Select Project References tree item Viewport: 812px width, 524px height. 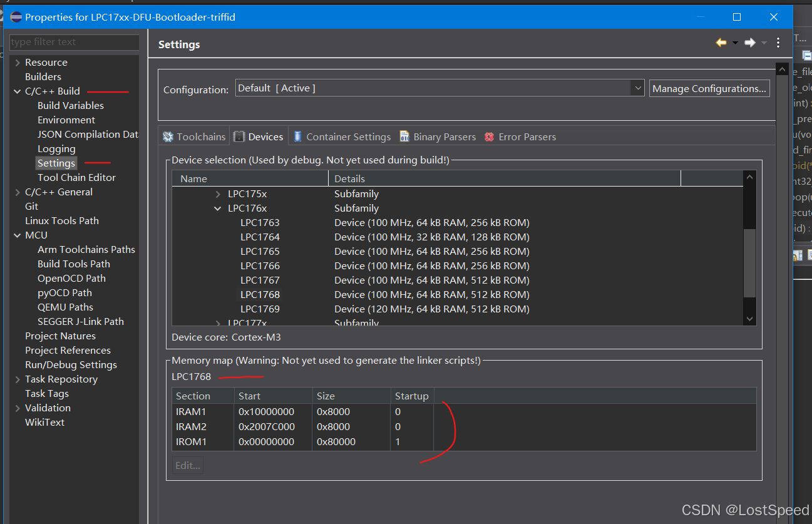(68, 351)
